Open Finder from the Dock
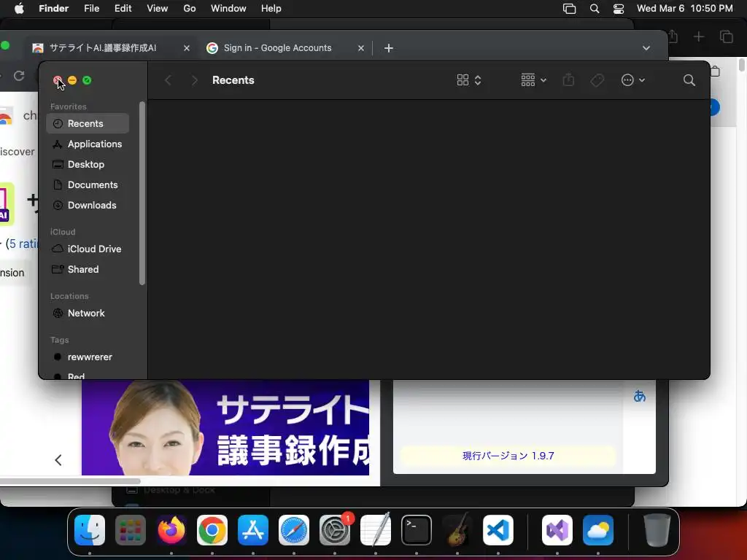This screenshot has width=747, height=560. 90,530
